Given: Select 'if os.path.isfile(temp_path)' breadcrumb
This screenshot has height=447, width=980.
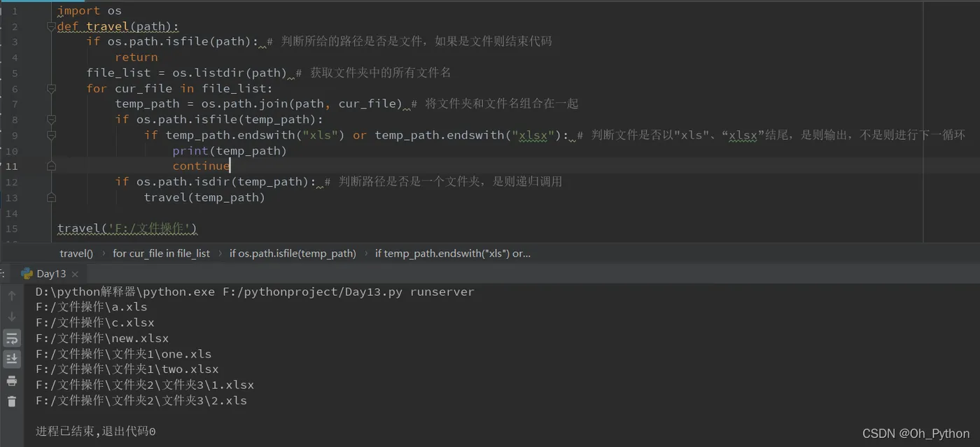Looking at the screenshot, I should (293, 253).
